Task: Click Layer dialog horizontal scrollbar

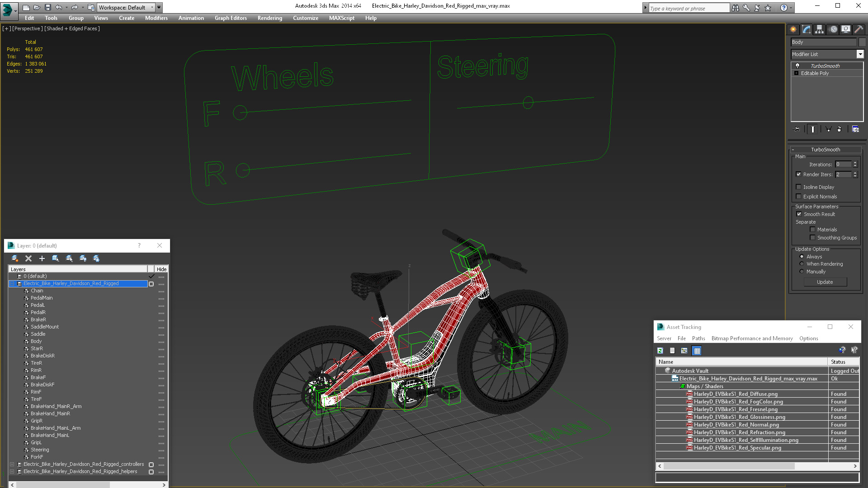Action: click(88, 485)
